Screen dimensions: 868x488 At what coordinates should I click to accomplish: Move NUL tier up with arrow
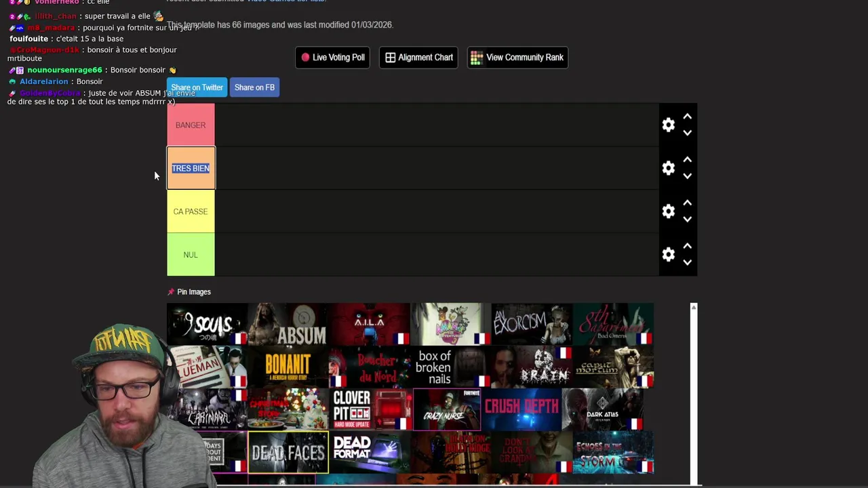pyautogui.click(x=687, y=247)
